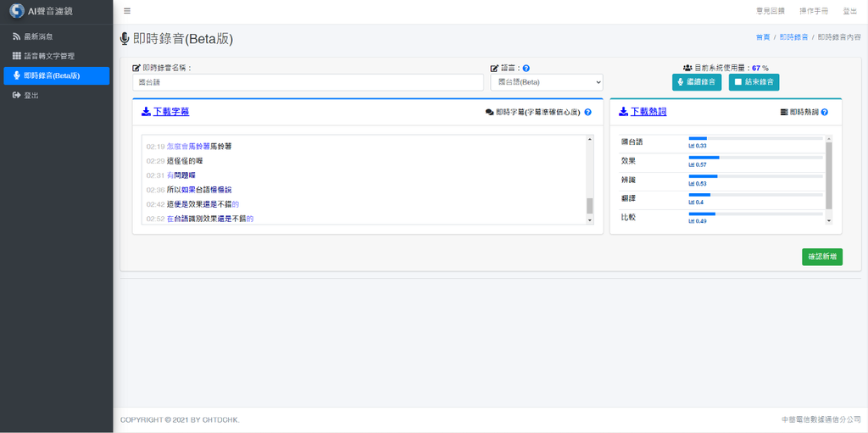Click the chart icon next to 0.53

691,184
